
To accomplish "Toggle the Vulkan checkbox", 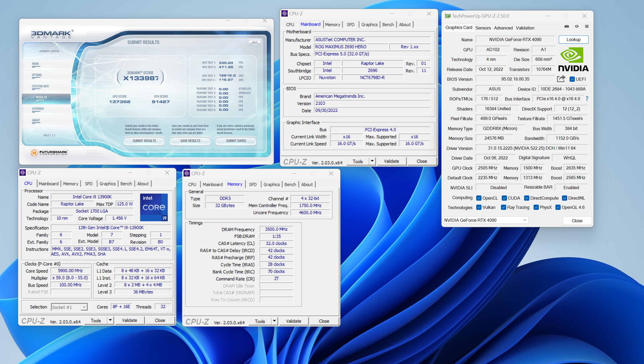I will [479, 207].
